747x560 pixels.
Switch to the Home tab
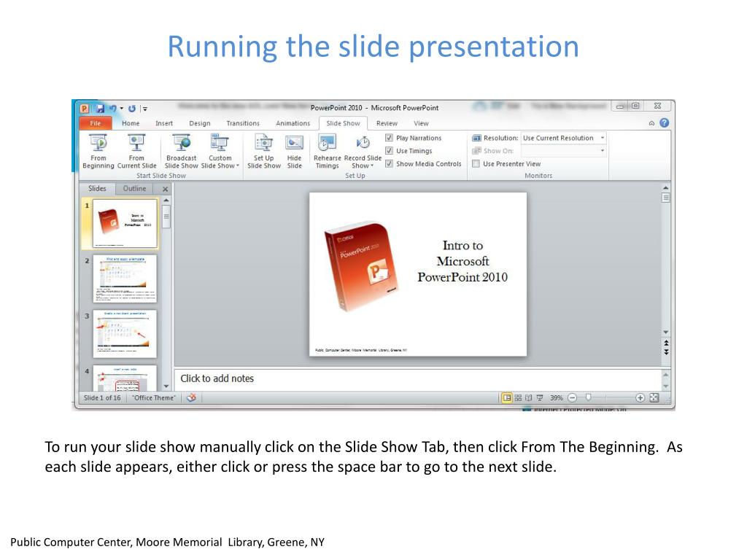pos(131,122)
